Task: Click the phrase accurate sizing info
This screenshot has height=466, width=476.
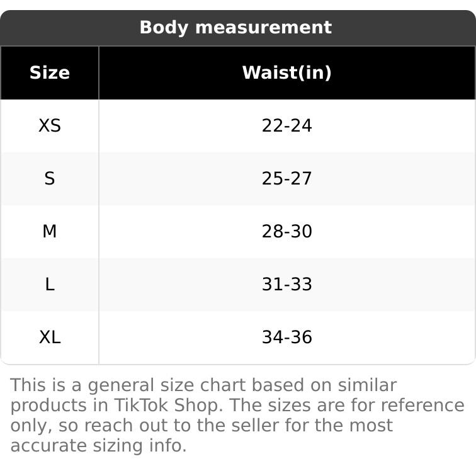Action: pos(99,446)
